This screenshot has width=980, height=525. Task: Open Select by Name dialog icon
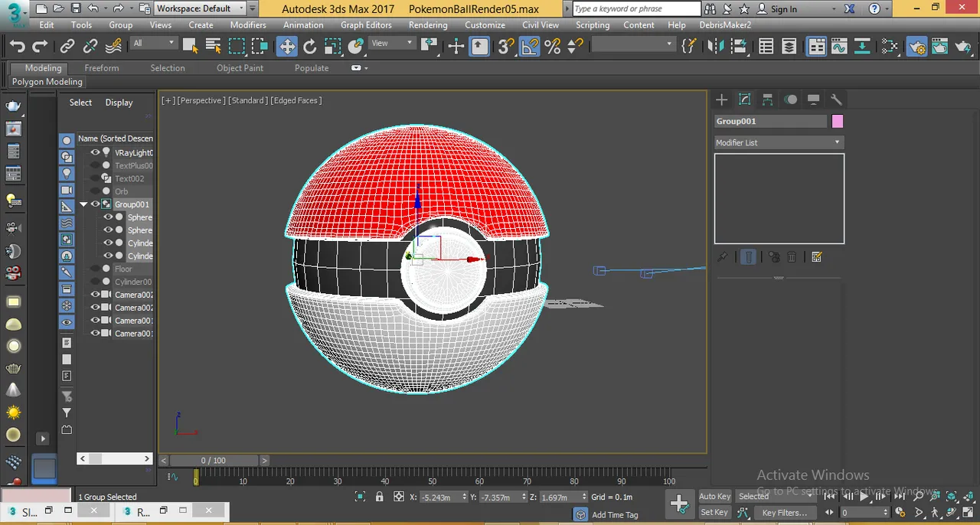tap(214, 47)
